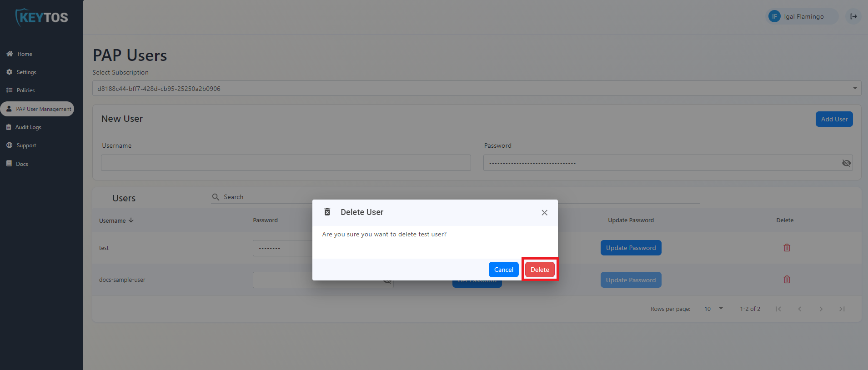The width and height of the screenshot is (868, 370).
Task: Open Support page from sidebar
Action: [x=26, y=145]
